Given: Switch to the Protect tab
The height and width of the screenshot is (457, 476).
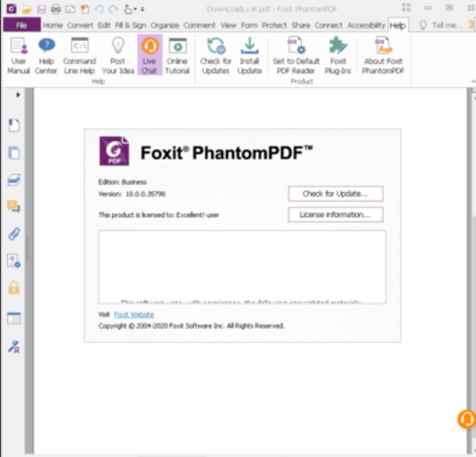Looking at the screenshot, I should point(274,26).
